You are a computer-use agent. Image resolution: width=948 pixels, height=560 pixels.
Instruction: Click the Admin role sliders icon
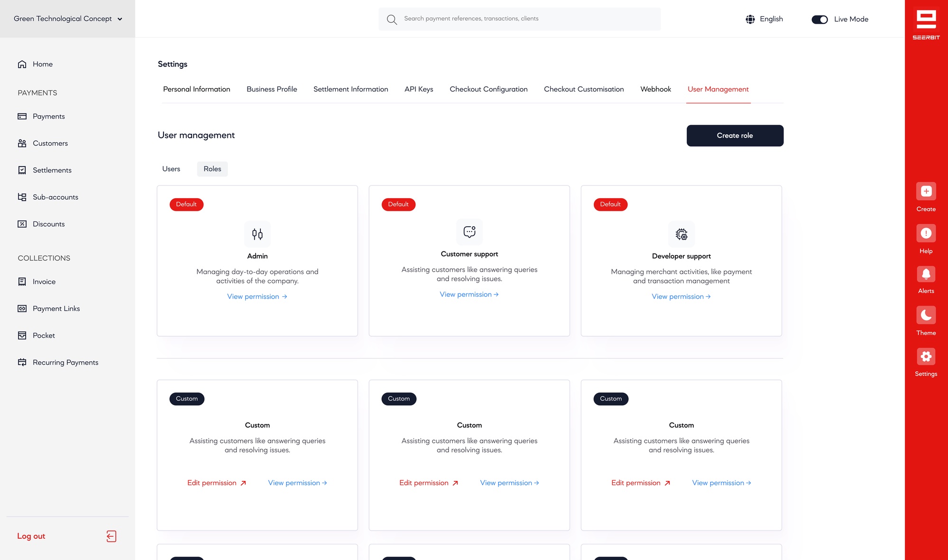258,234
